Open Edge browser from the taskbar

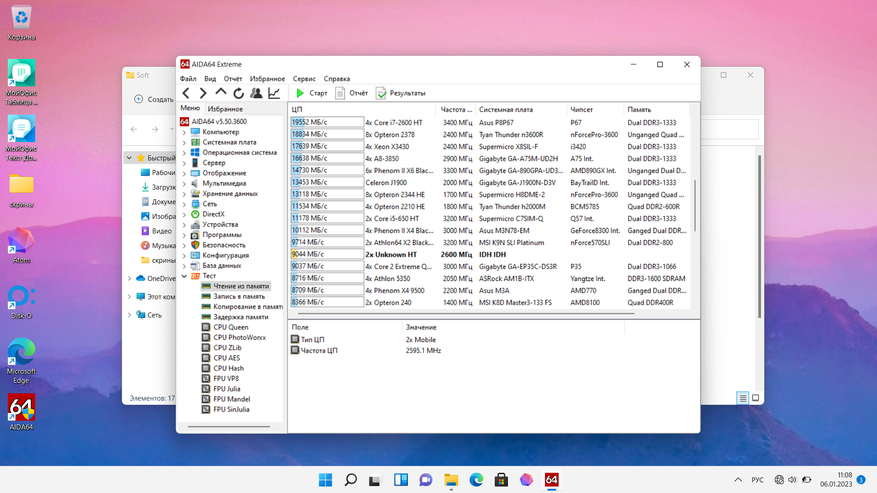click(x=476, y=480)
